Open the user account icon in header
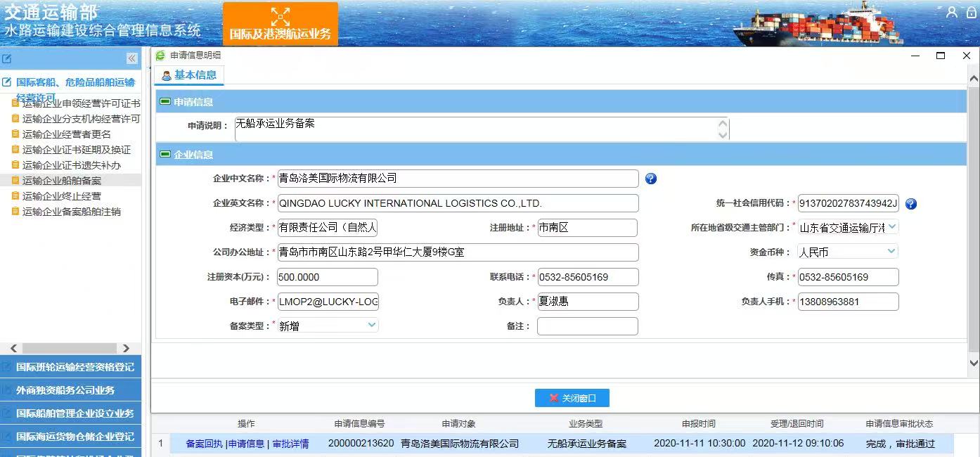This screenshot has height=457, width=980. tap(952, 12)
